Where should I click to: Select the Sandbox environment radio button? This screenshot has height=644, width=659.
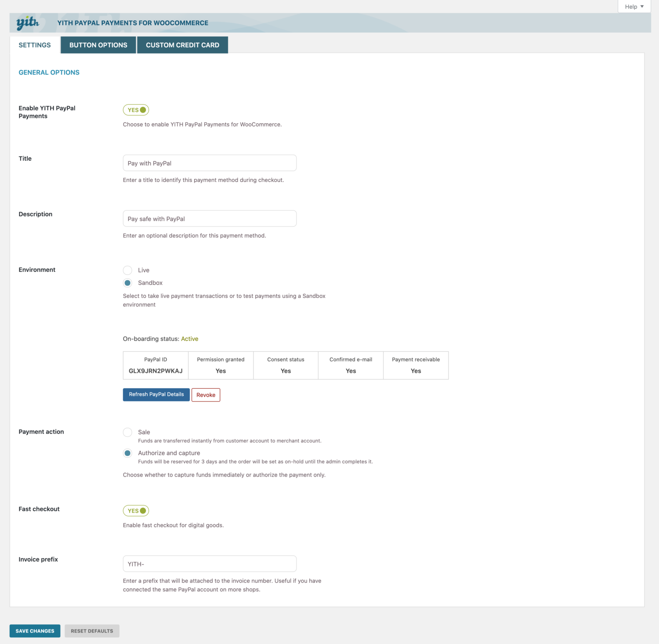tap(127, 283)
